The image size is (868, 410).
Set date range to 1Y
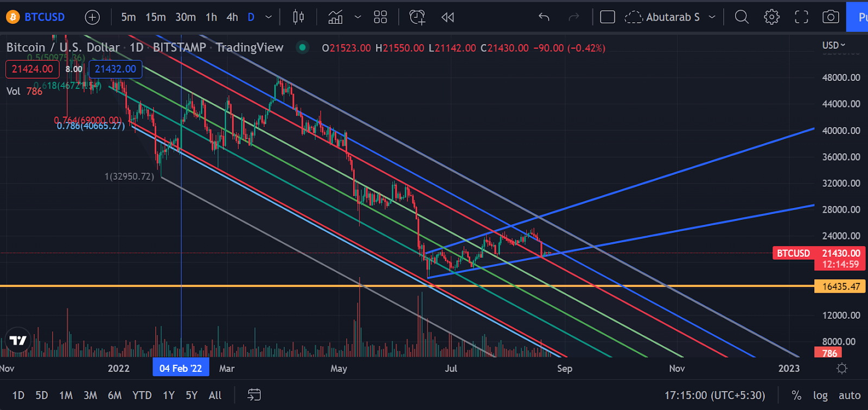click(x=169, y=395)
